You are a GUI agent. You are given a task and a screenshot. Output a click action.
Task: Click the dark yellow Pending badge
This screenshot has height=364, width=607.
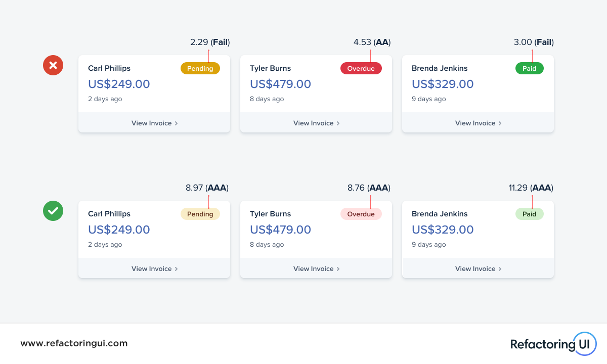tap(200, 68)
